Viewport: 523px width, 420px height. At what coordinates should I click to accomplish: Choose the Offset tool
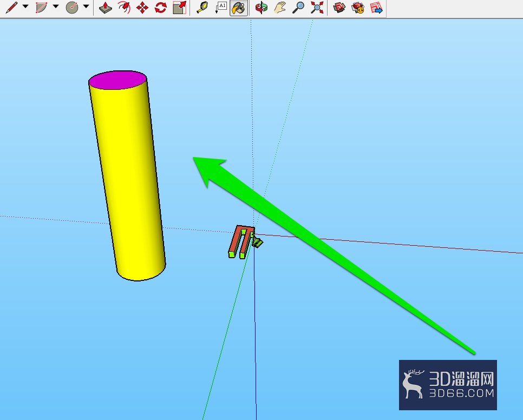point(124,8)
